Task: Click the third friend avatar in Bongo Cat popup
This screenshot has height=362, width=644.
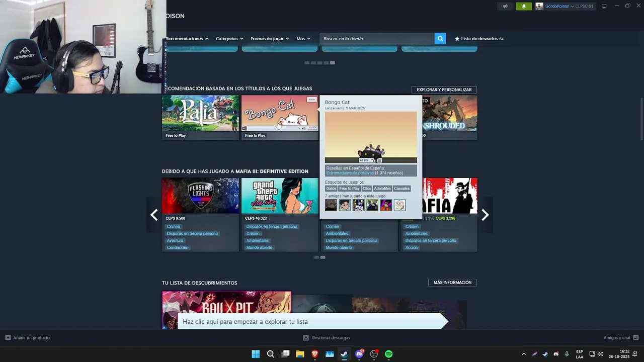Action: point(358,205)
